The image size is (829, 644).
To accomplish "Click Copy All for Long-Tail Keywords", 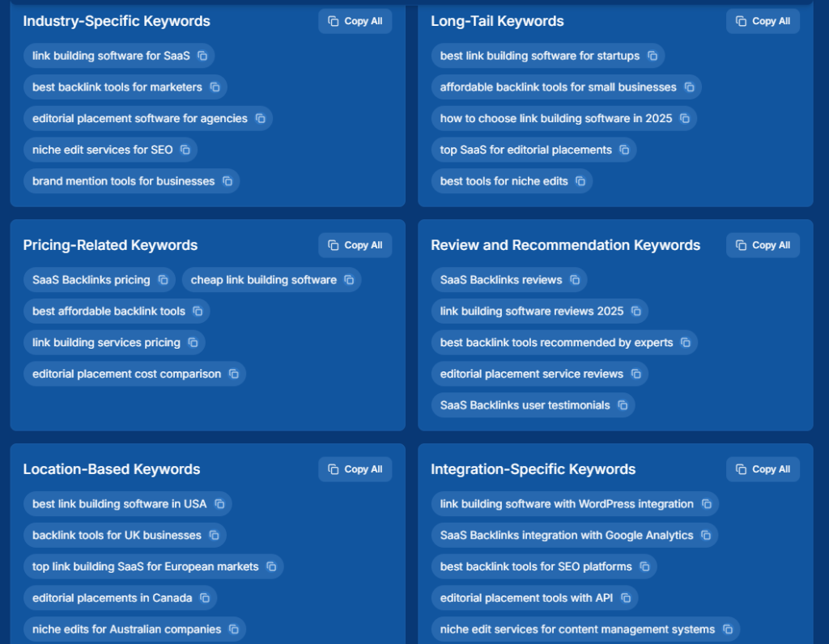I will 762,21.
